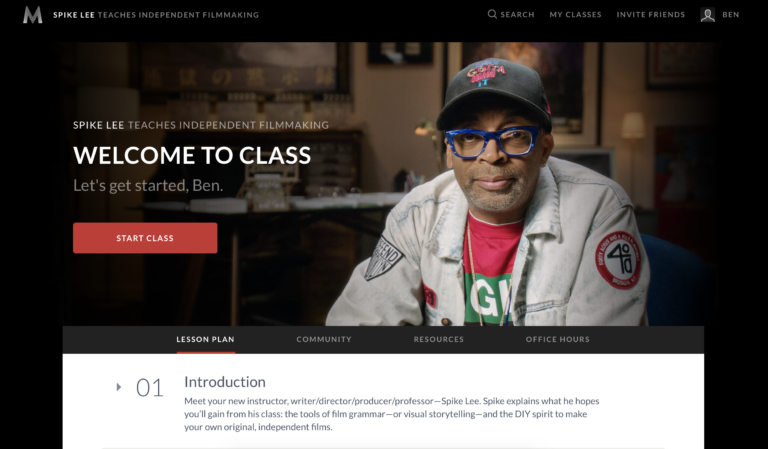Click the Introduction lesson title
768x449 pixels.
pyautogui.click(x=225, y=382)
